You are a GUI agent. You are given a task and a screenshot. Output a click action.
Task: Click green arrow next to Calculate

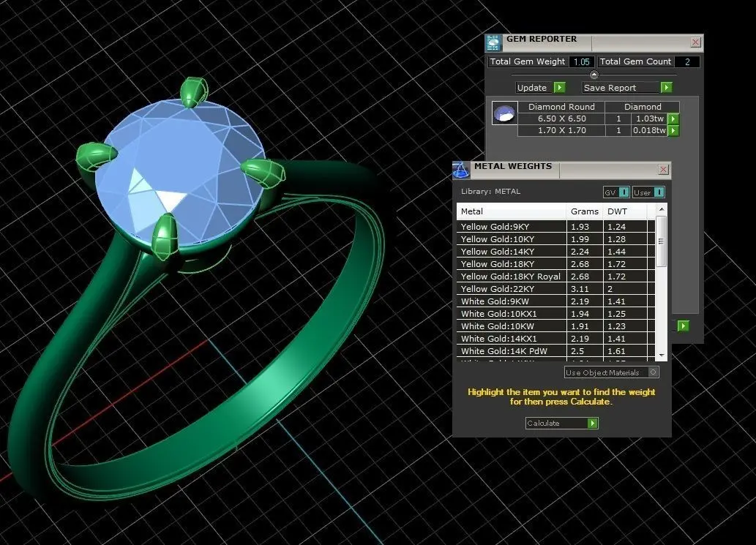(x=593, y=423)
